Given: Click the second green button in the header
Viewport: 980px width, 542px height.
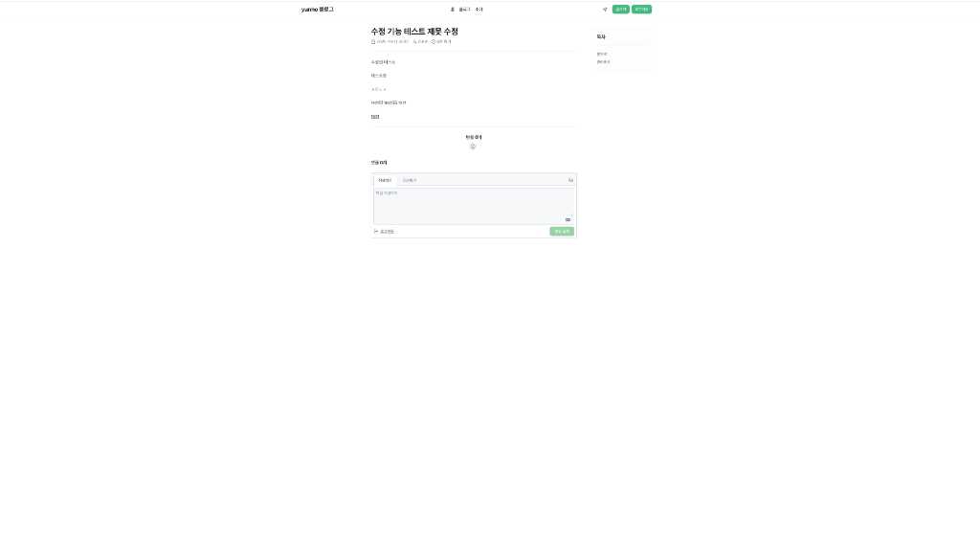Looking at the screenshot, I should pos(641,10).
